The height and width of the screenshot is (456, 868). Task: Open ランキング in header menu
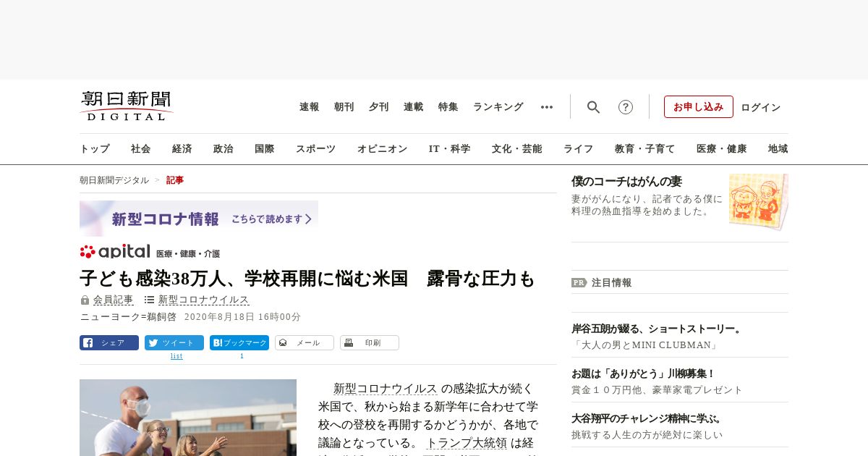click(x=498, y=107)
